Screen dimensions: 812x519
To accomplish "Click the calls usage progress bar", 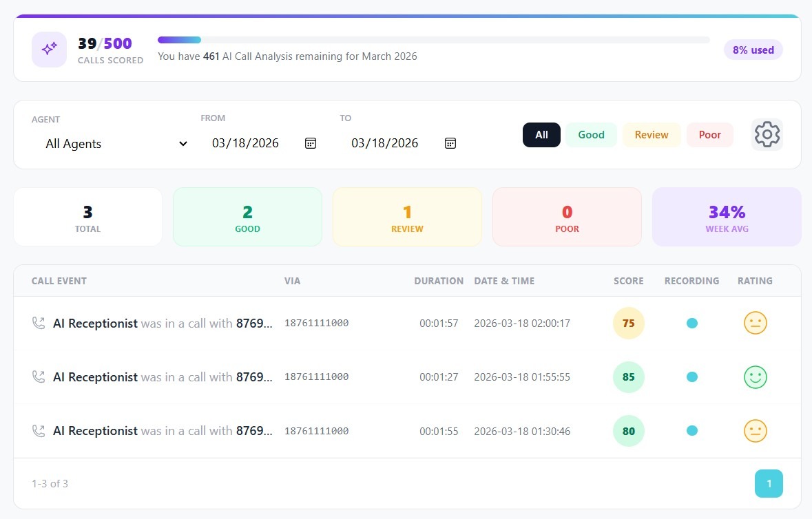I will [433, 39].
